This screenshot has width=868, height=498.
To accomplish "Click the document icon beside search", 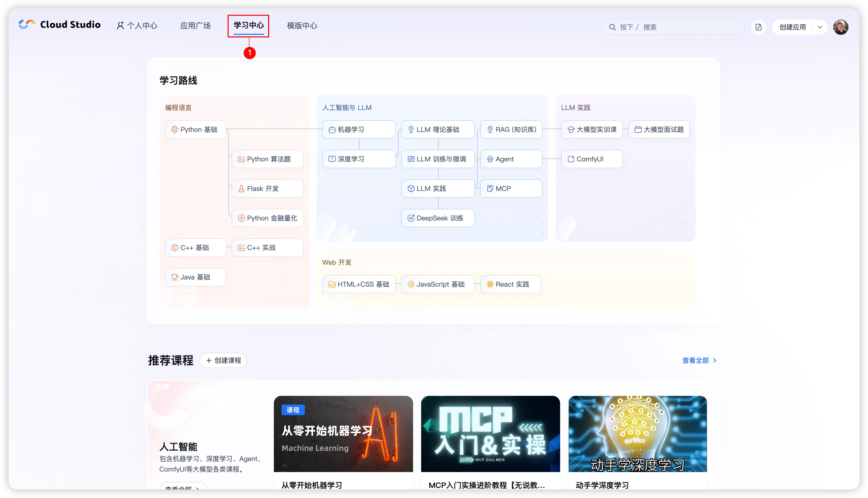I will tap(758, 27).
